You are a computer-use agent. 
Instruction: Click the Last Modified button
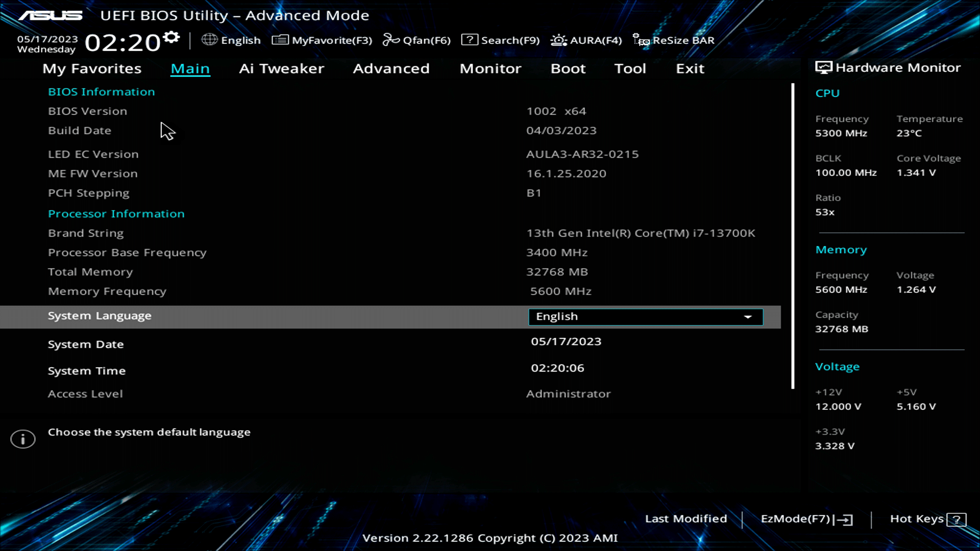686,518
